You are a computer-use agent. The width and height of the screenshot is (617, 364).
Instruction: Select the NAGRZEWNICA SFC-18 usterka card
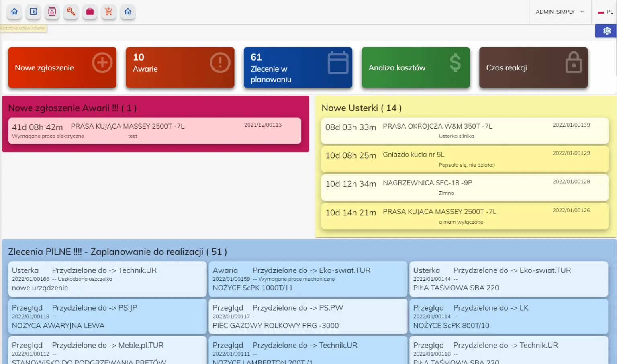click(x=464, y=187)
